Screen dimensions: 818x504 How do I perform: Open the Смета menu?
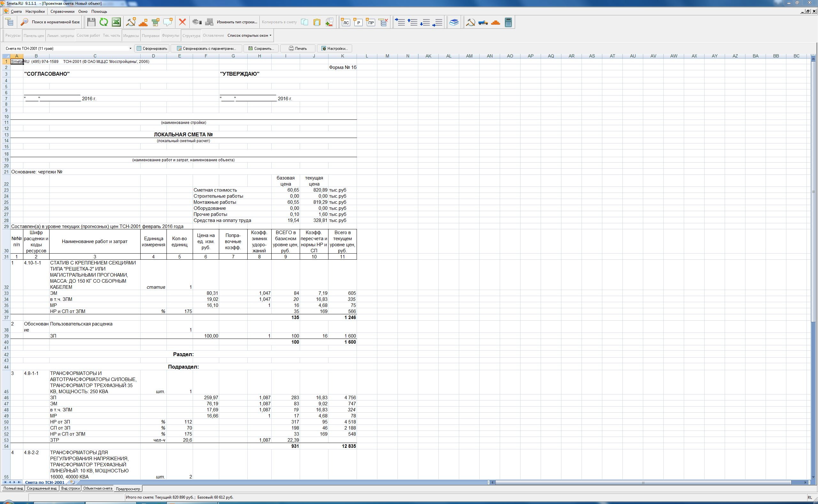coord(16,11)
